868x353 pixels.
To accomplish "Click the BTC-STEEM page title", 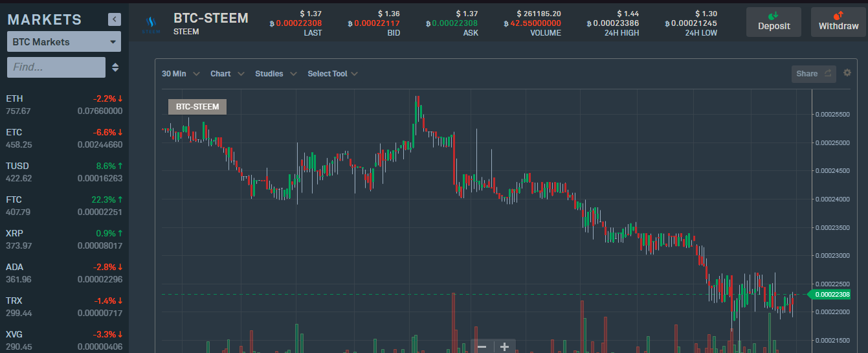I will point(211,17).
